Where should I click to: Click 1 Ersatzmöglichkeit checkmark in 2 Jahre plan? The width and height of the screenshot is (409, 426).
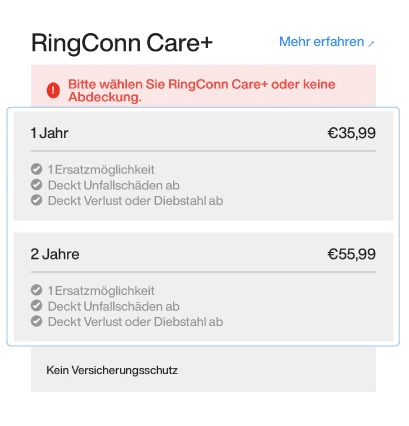36,290
